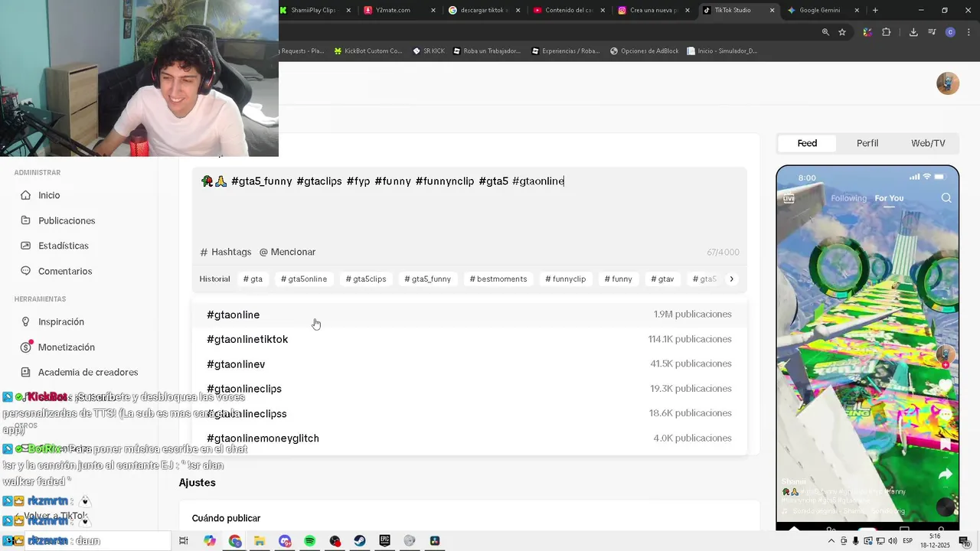980x551 pixels.
Task: Switch preview to Feed tab
Action: (807, 143)
